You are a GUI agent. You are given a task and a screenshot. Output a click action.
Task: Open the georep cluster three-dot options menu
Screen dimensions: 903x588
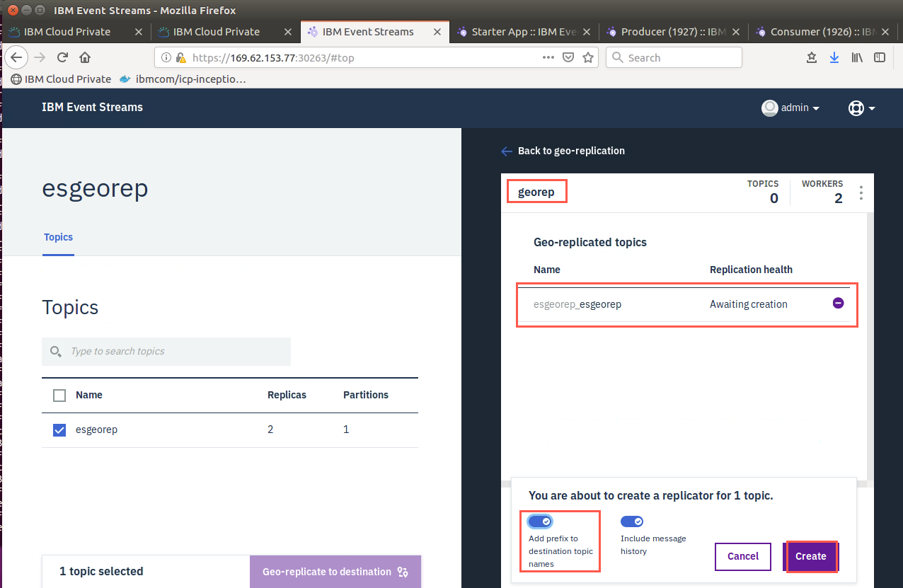(861, 192)
